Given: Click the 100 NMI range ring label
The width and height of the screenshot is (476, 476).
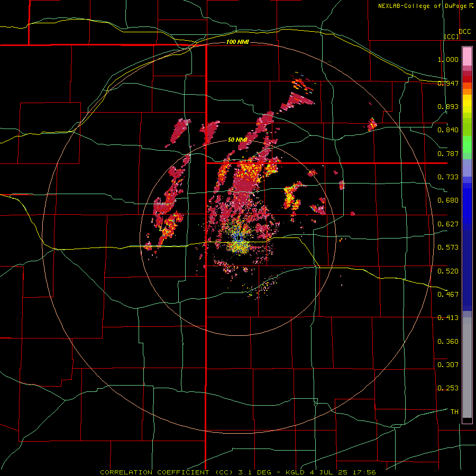Looking at the screenshot, I should (237, 42).
